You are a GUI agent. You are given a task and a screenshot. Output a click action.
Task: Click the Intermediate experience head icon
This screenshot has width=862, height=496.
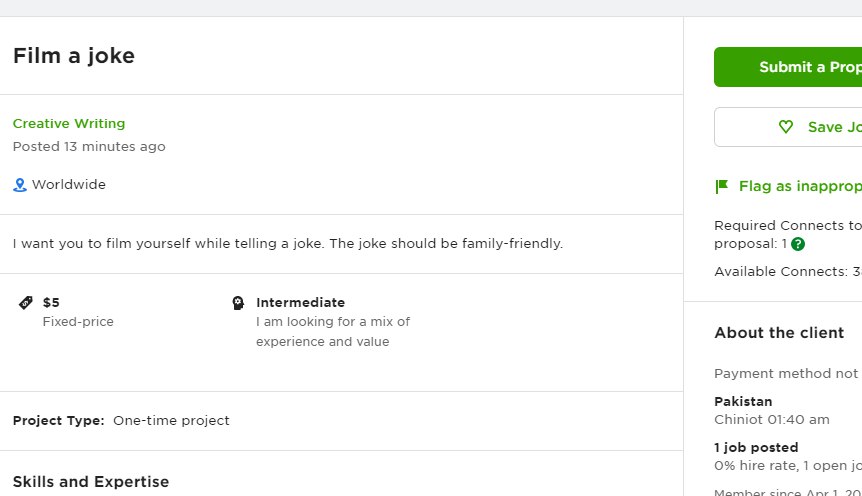238,302
